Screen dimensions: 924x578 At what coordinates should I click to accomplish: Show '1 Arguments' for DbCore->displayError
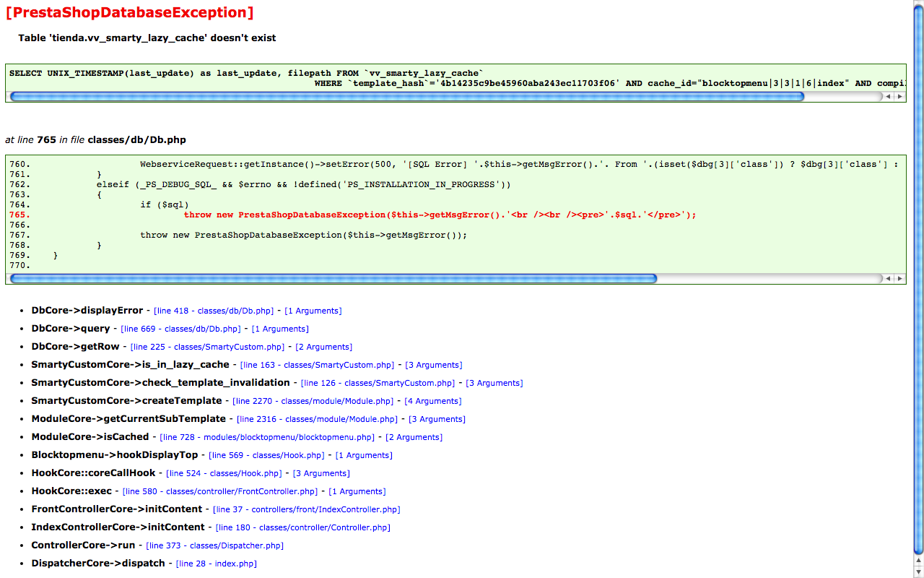[x=313, y=311]
